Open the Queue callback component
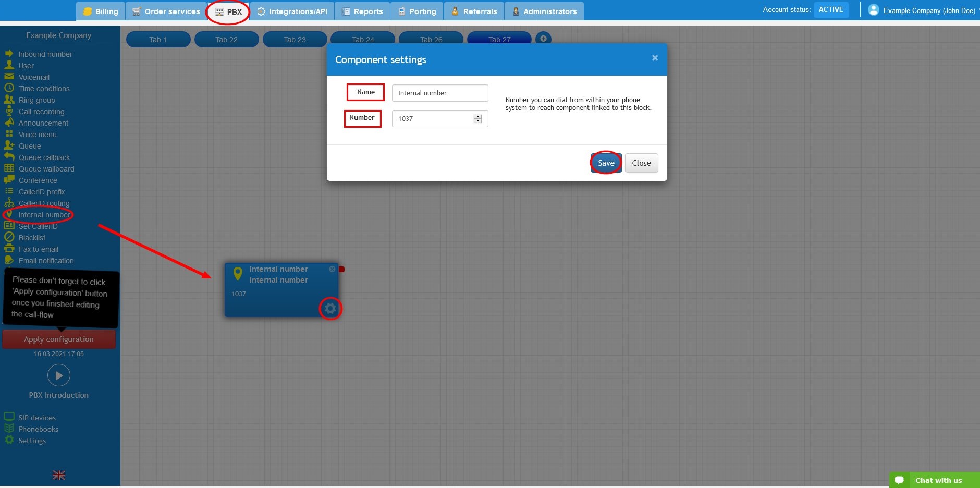The width and height of the screenshot is (980, 488). tap(44, 157)
